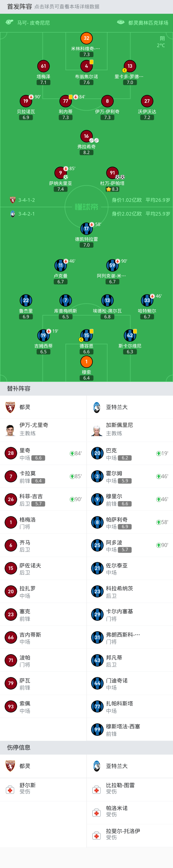The image size is (173, 868).
Task: Tap the injury icon next to 帕洛米诺
Action: (x=97, y=812)
